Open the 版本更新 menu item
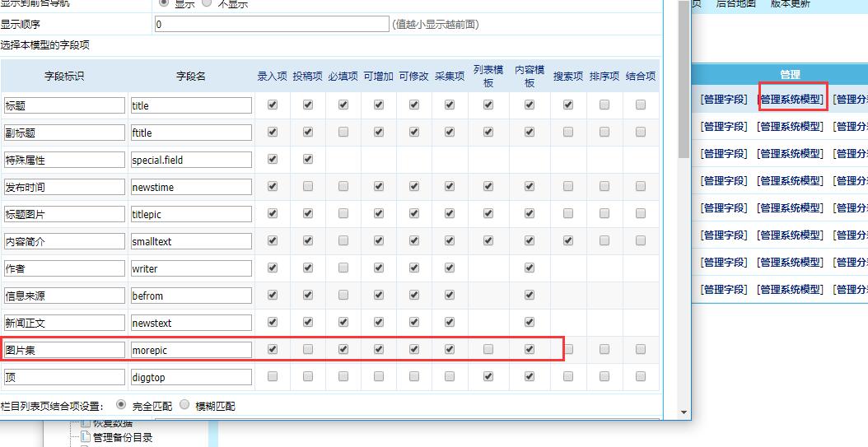 (x=790, y=4)
